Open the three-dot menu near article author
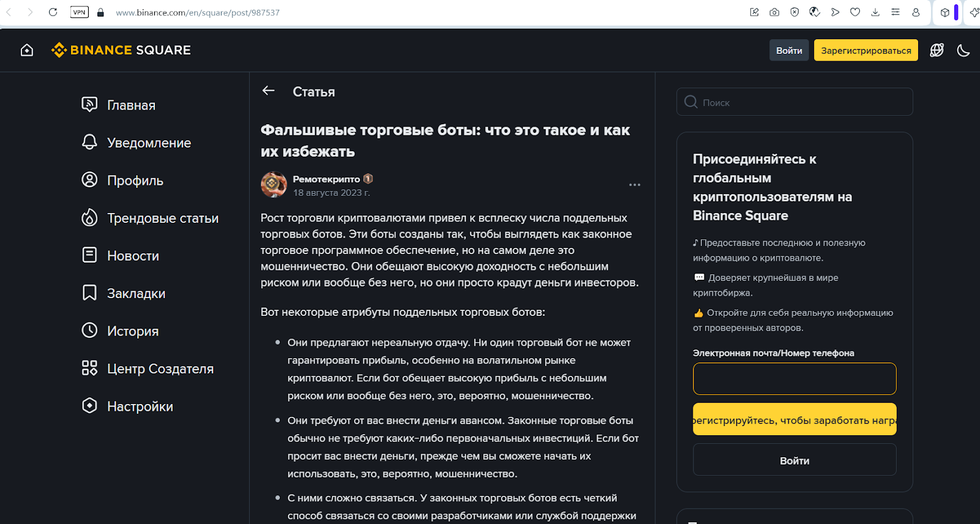Screen dimensions: 980x524 click(x=635, y=184)
